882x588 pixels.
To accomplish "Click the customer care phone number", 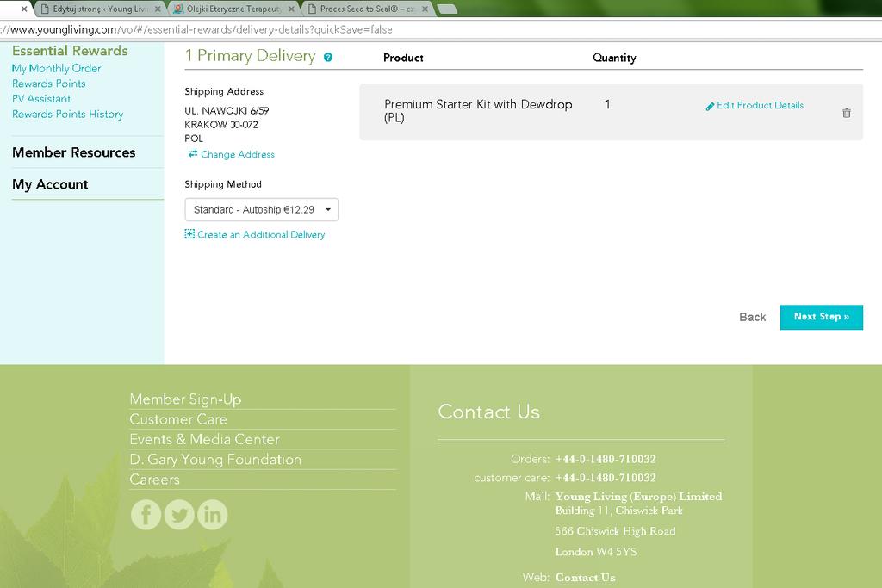I will pyautogui.click(x=606, y=478).
